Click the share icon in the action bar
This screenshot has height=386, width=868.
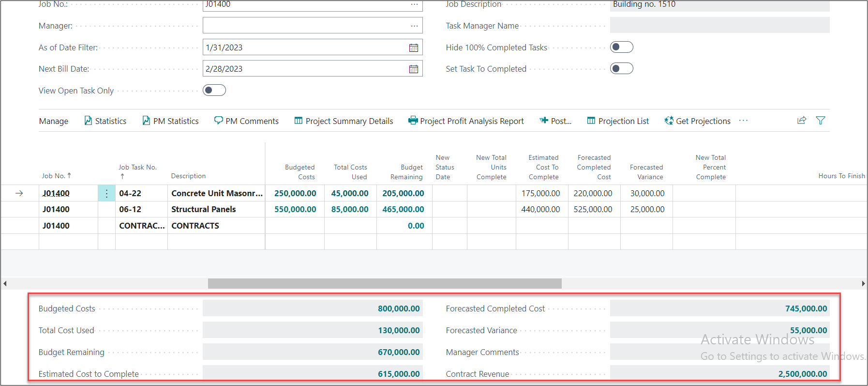[x=801, y=121]
